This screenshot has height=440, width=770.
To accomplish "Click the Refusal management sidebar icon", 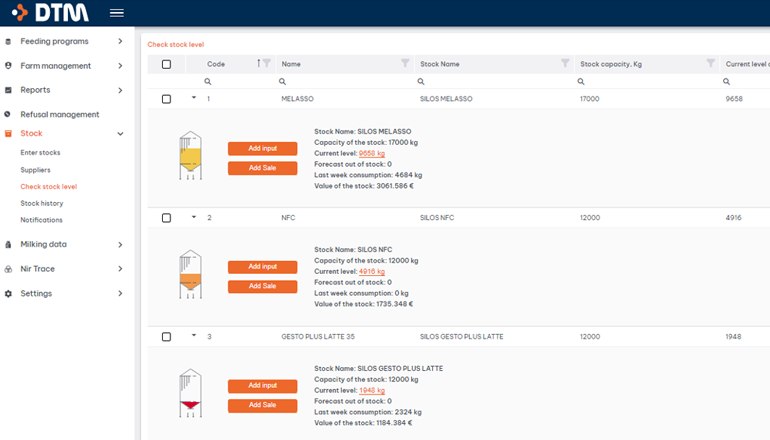I will coord(9,114).
